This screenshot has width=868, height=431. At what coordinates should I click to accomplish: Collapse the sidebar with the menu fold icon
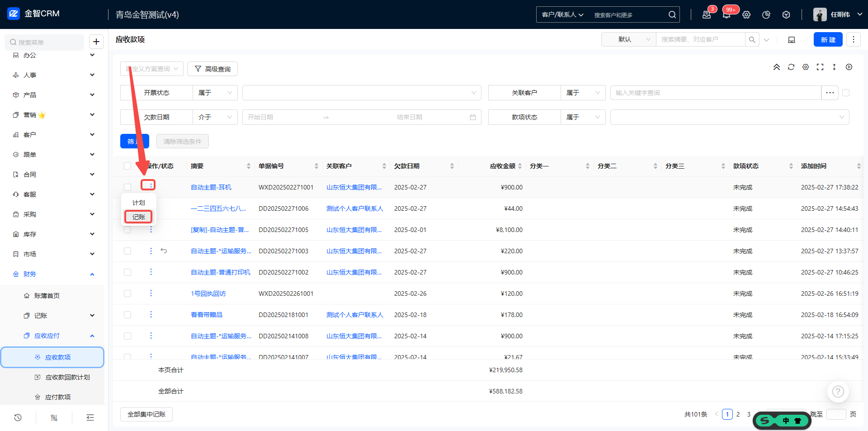[90, 417]
